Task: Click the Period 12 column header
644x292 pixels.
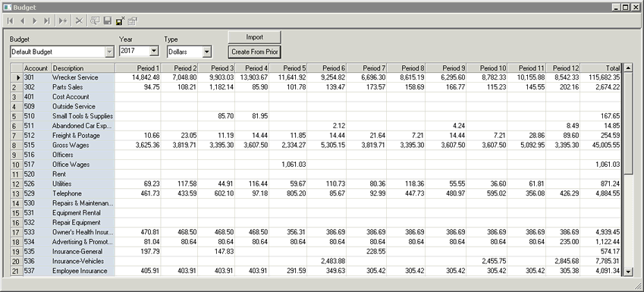Action: pyautogui.click(x=563, y=68)
